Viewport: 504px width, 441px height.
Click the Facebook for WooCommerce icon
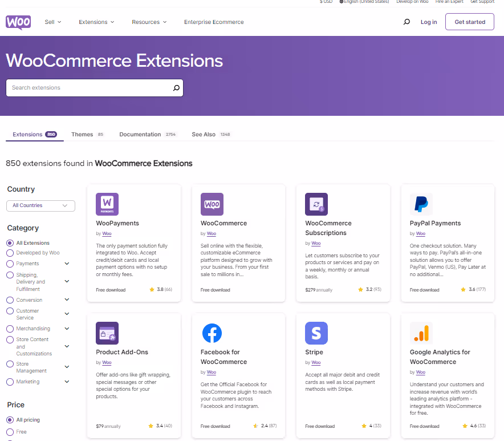(212, 333)
